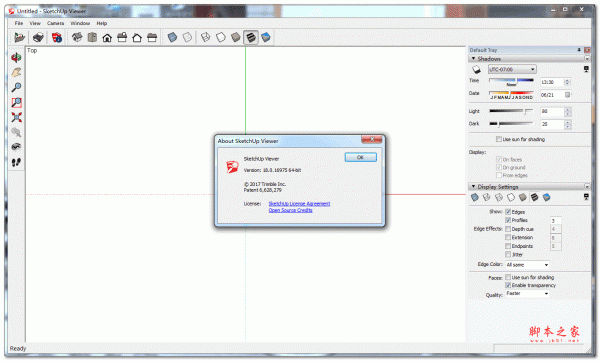The width and height of the screenshot is (600, 361).
Task: Collapse the Display Settings panel
Action: pos(473,186)
